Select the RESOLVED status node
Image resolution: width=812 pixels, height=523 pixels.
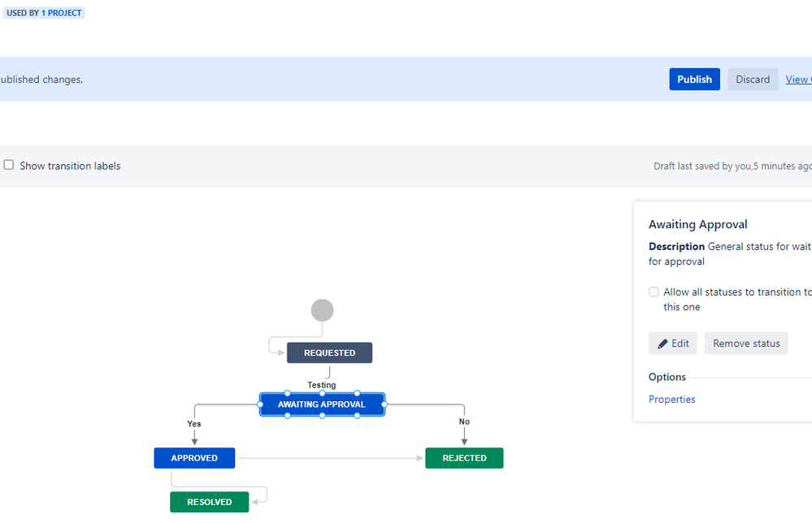[209, 501]
